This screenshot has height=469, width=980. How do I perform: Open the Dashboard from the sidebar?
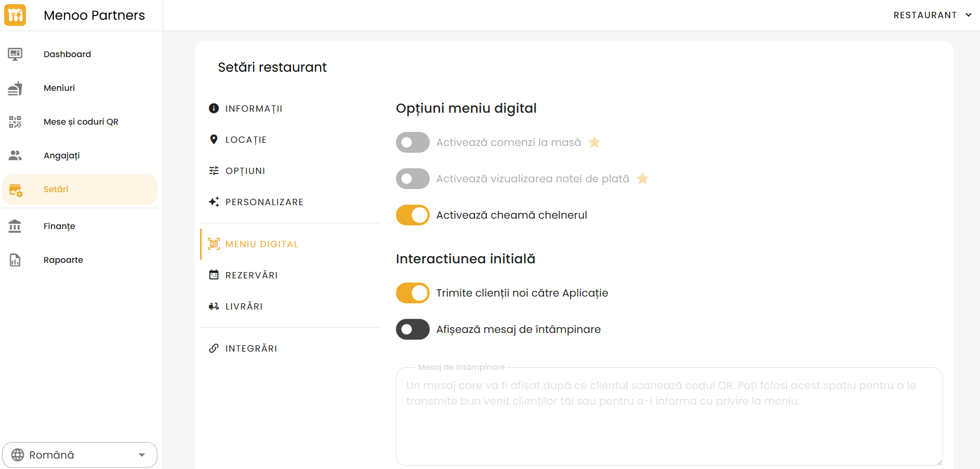[68, 54]
